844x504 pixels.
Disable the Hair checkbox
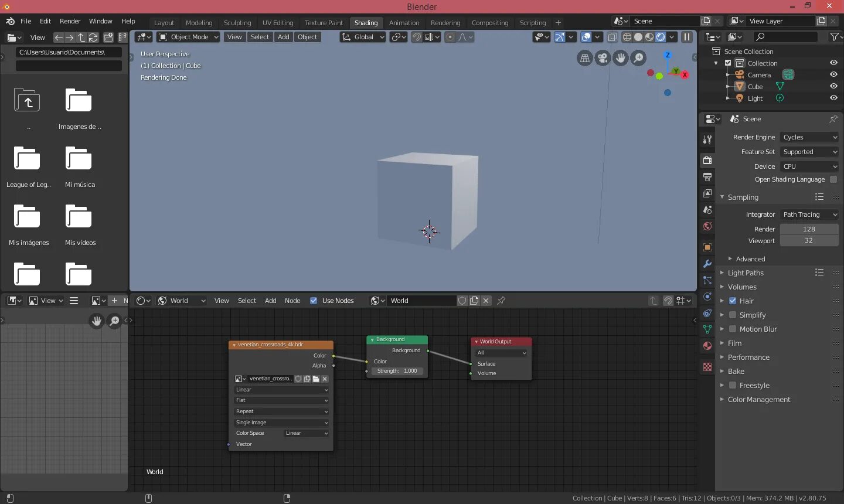coord(733,301)
